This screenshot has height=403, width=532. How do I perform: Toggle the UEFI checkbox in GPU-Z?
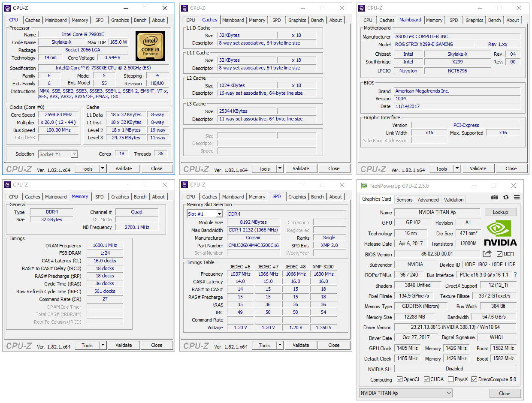[499, 254]
